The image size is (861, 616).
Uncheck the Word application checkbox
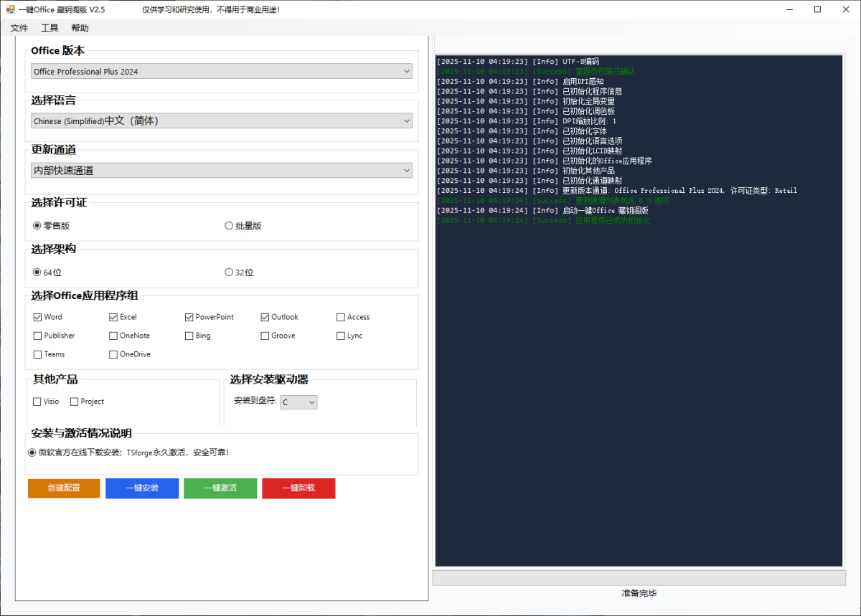point(37,316)
